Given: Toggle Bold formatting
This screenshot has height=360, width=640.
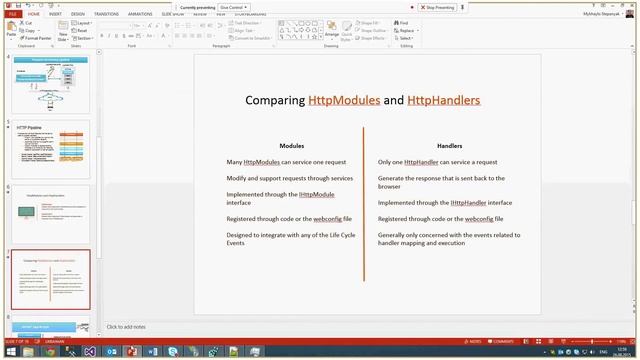Looking at the screenshot, I should point(102,36).
